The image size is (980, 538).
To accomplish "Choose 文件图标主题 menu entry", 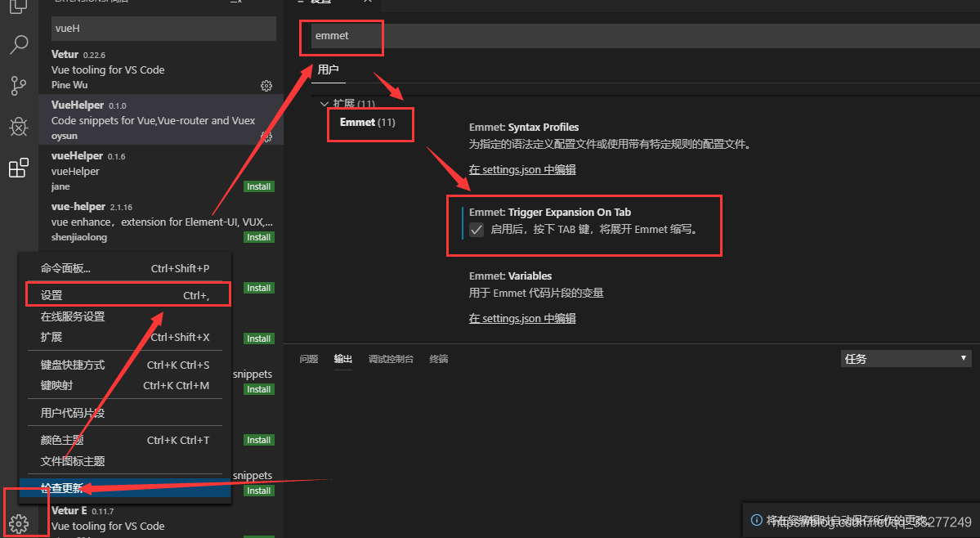I will (x=125, y=460).
